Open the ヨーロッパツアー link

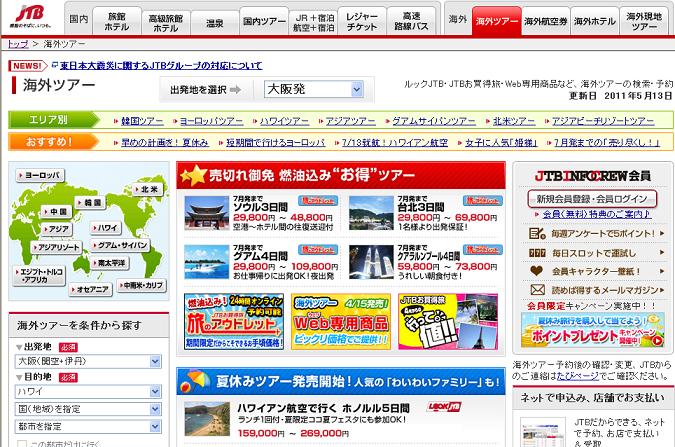[211, 121]
